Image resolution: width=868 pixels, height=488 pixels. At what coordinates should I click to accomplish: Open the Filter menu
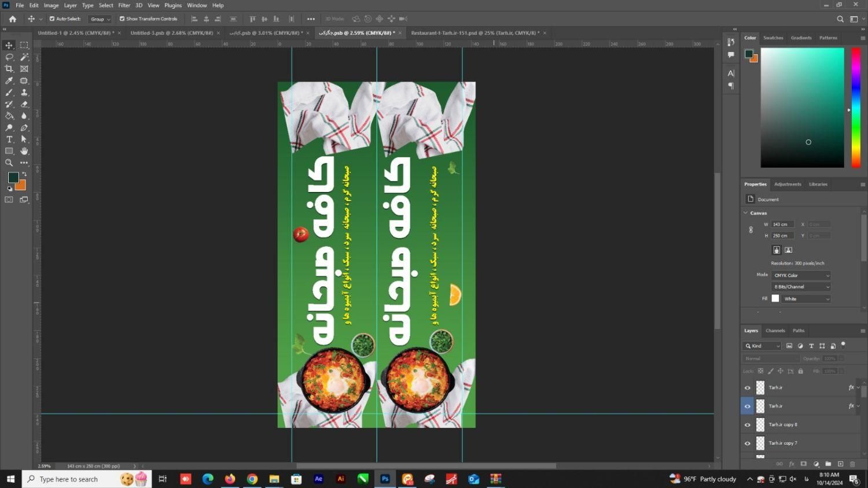[124, 5]
